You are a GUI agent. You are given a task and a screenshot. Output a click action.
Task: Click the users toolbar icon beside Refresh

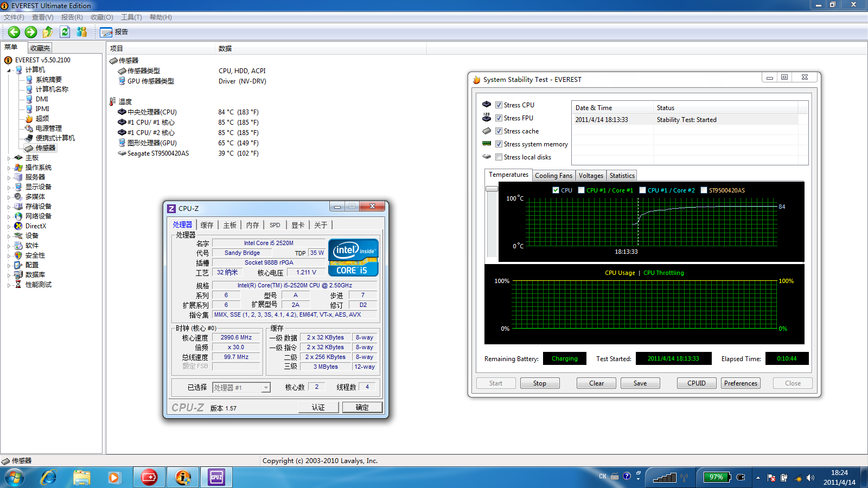(x=82, y=32)
